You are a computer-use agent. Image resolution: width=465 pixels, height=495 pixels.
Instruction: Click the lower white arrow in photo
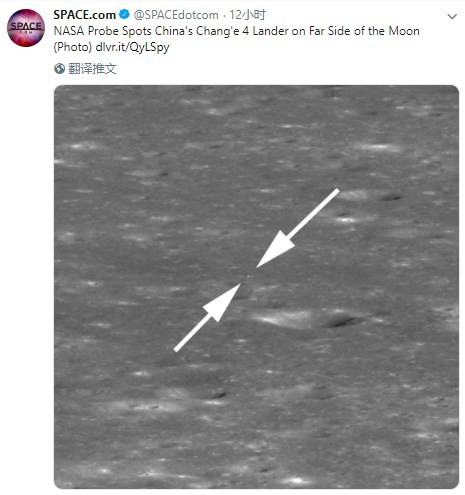point(207,317)
